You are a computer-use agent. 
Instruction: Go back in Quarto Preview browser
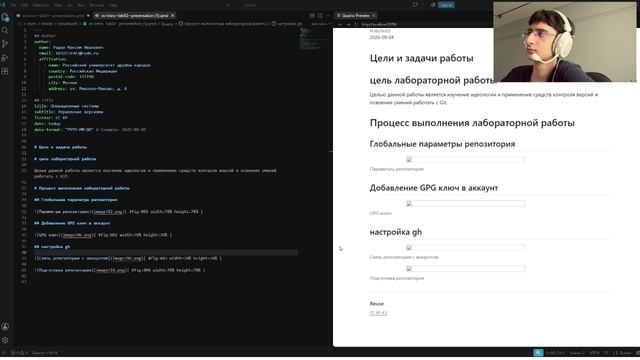tap(340, 24)
